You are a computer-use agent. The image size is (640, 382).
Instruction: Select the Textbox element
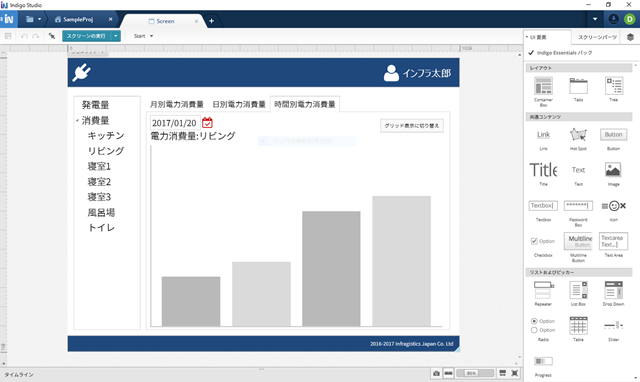[543, 211]
